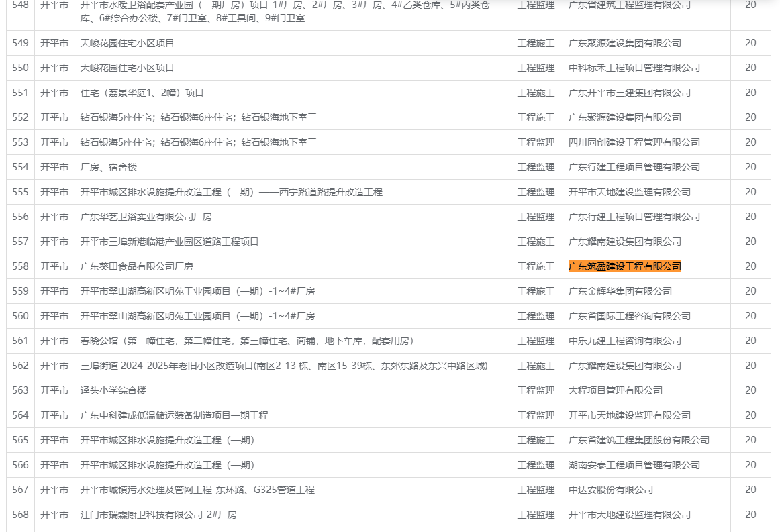
Task: Click row number 557
Action: pyautogui.click(x=20, y=241)
